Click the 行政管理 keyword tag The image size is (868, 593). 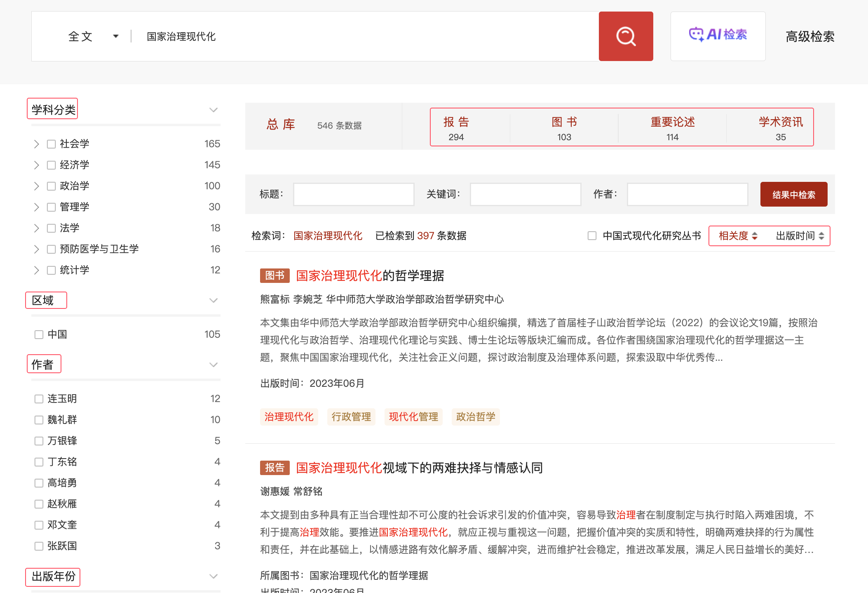[351, 417]
